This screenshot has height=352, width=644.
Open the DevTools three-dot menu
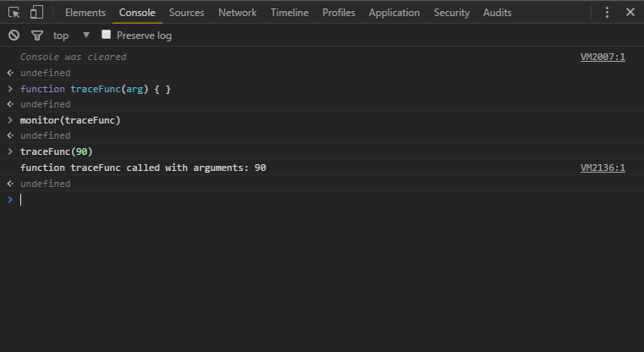pyautogui.click(x=607, y=13)
